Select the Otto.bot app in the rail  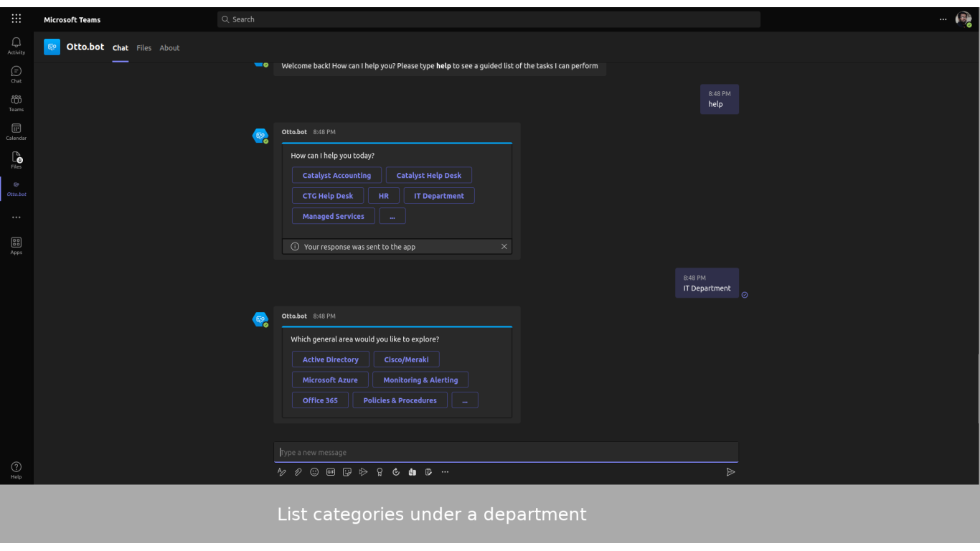(17, 189)
